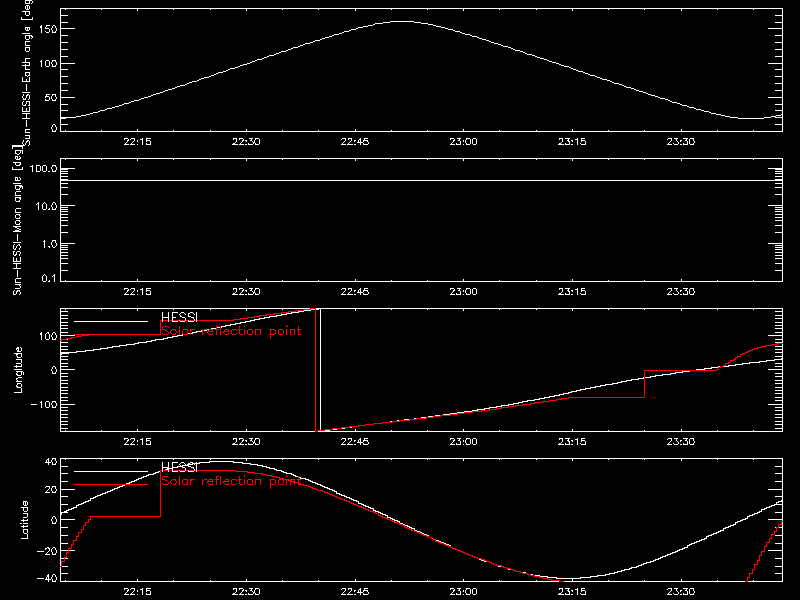
Task: Click the -20 tick on Latitude plot
Action: [47, 551]
